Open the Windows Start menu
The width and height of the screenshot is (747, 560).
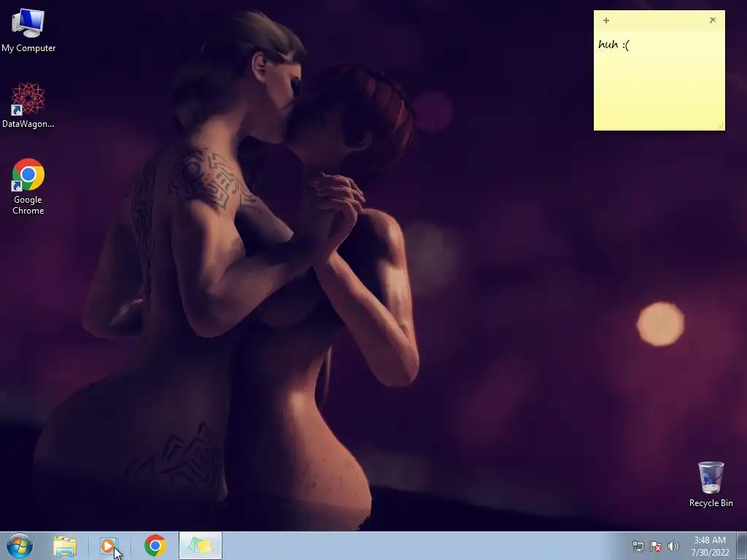(x=20, y=545)
